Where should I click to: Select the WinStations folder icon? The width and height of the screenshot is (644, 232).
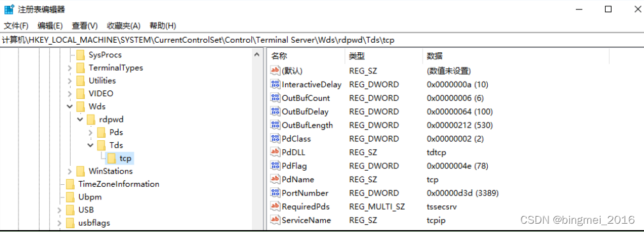pyautogui.click(x=81, y=171)
